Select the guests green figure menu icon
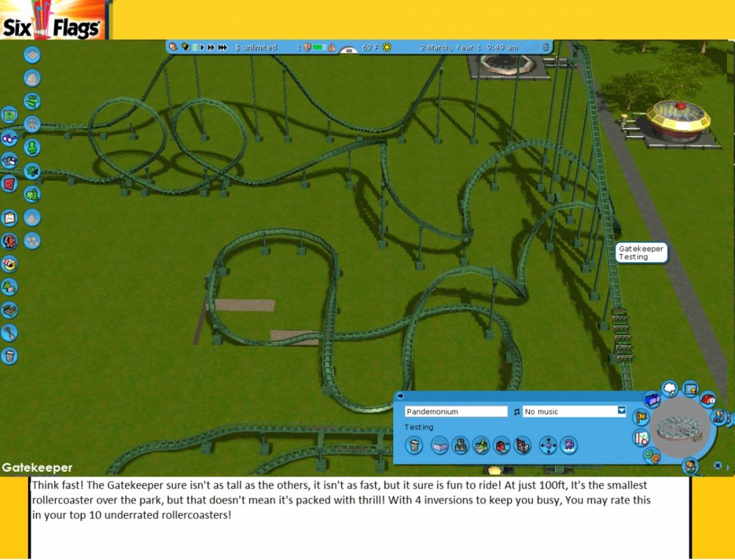This screenshot has width=735, height=560. (x=32, y=148)
